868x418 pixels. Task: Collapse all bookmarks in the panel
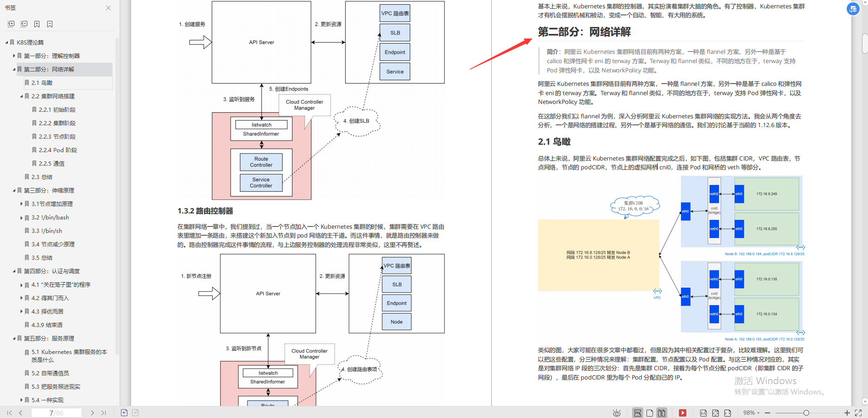(24, 24)
